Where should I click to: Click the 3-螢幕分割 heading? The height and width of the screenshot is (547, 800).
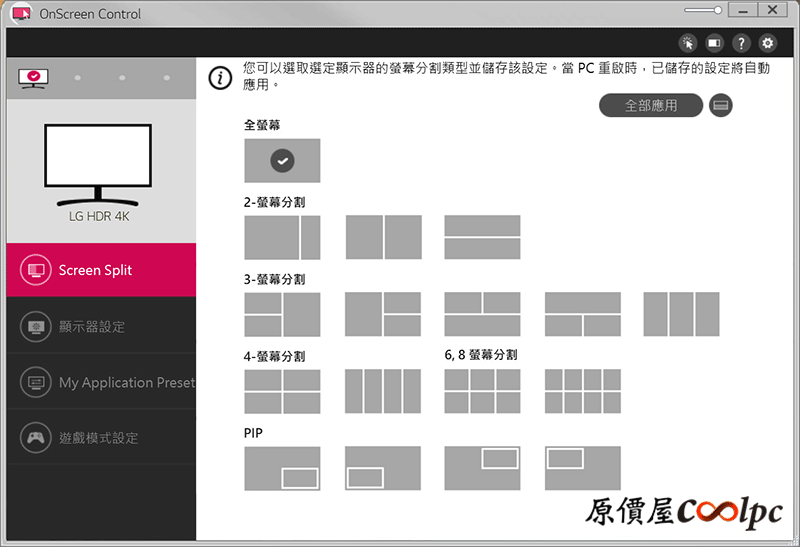click(x=274, y=279)
